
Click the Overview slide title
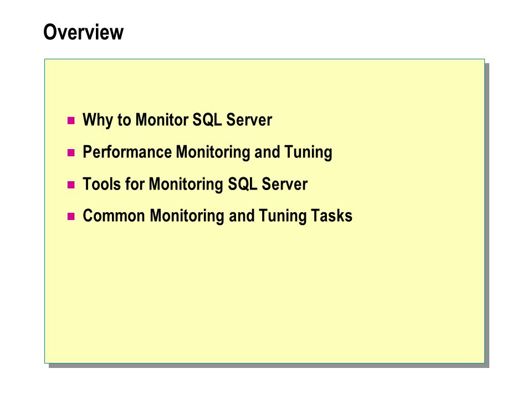point(84,32)
